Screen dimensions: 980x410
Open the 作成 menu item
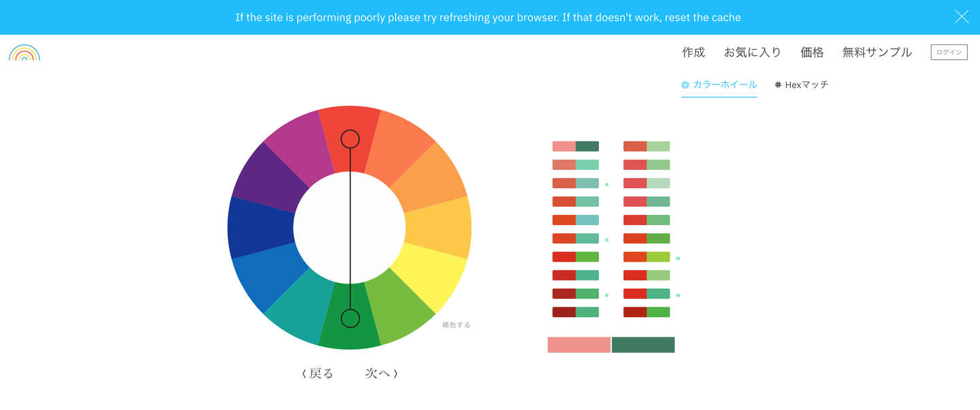tap(693, 52)
